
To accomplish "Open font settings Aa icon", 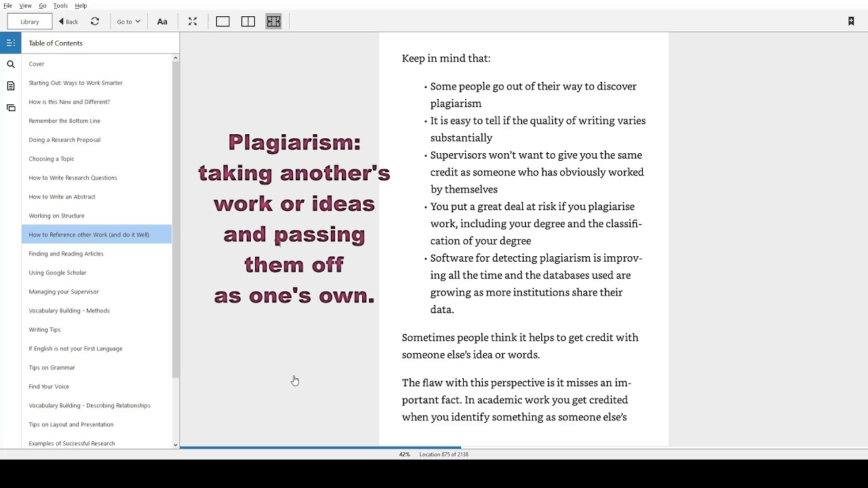I will point(162,22).
